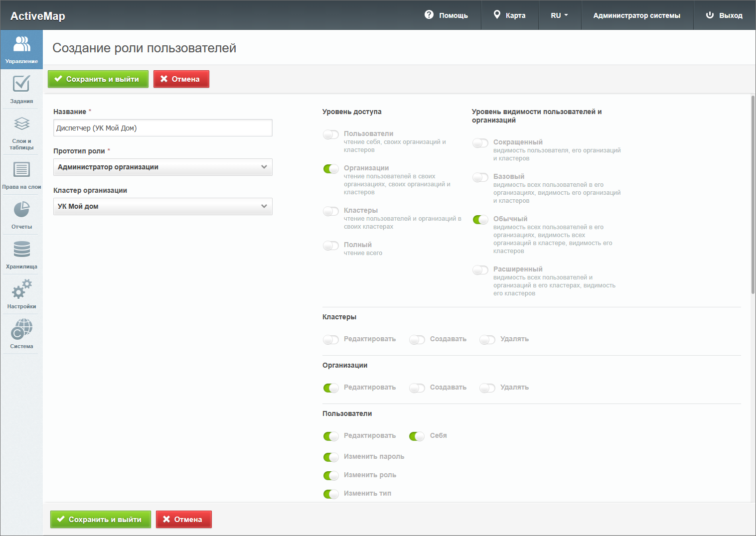Expand the Прототип роли dropdown
This screenshot has width=756, height=536.
(162, 167)
